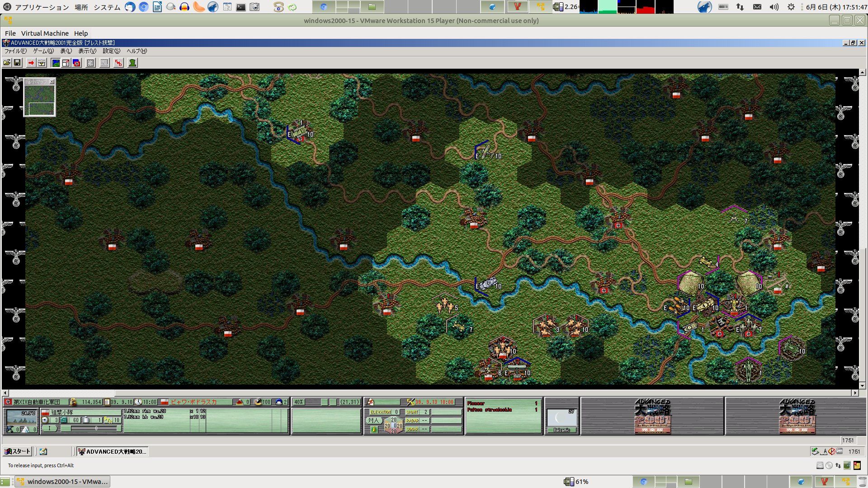Click the battery 61% indicator in bottom panel
The height and width of the screenshot is (488, 868).
[x=576, y=482]
